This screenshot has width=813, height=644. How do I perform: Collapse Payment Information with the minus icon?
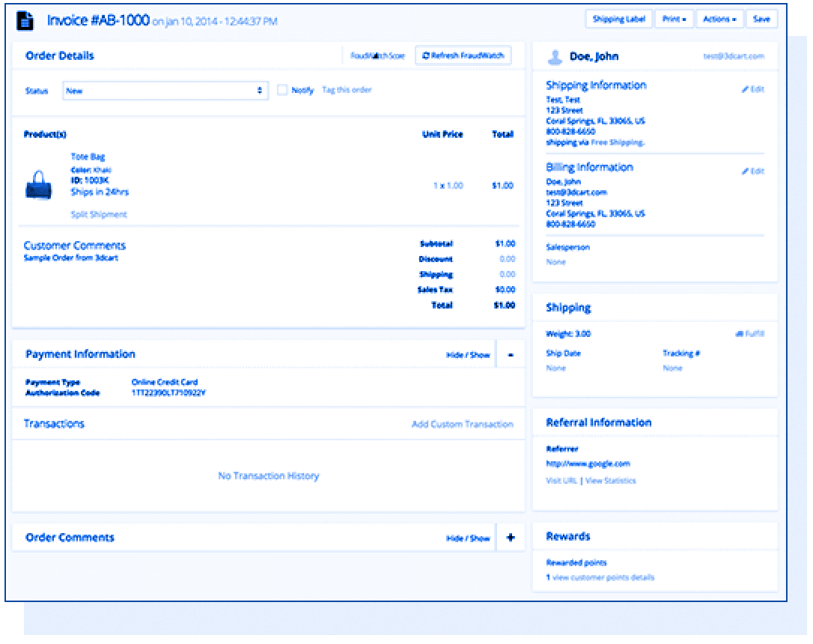pos(511,355)
